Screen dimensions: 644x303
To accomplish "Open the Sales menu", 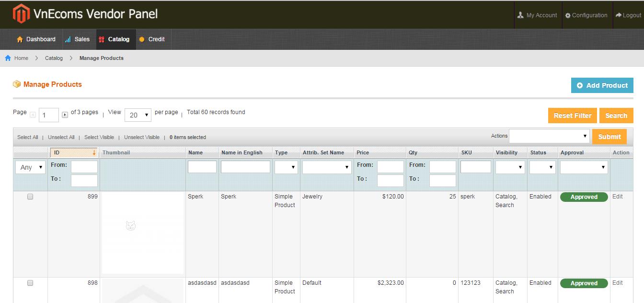I will 77,39.
